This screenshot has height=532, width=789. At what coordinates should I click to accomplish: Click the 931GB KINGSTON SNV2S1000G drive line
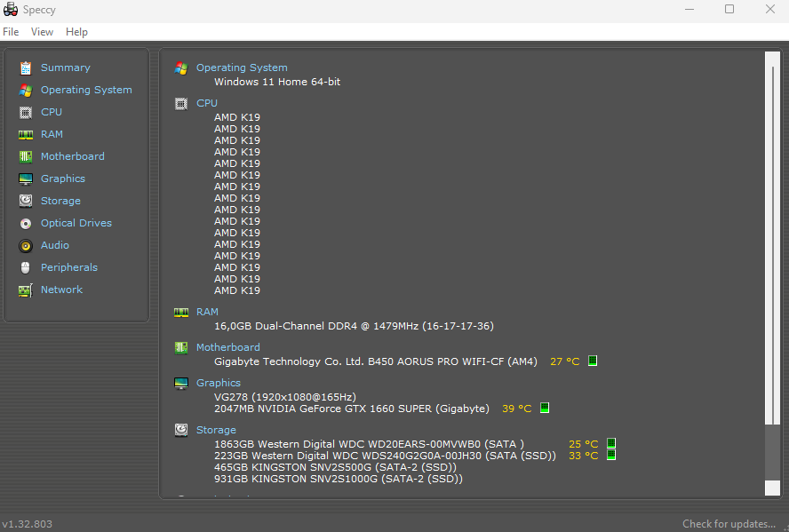coord(339,479)
